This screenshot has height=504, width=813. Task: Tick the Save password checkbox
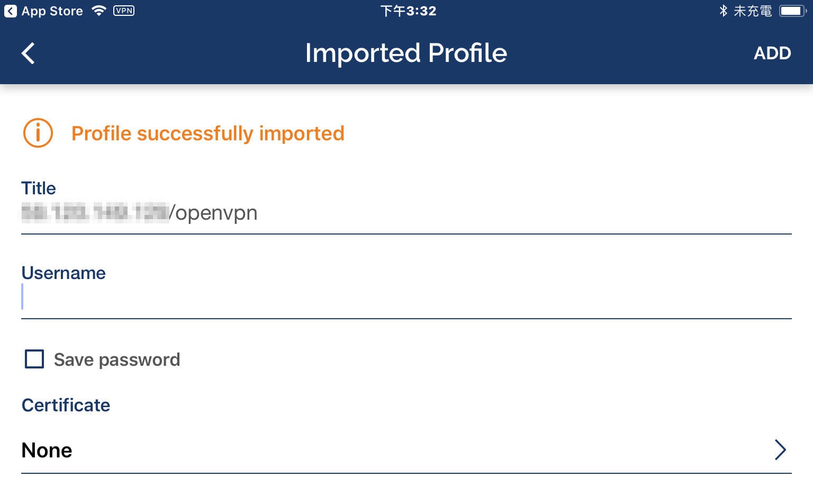[x=34, y=359]
